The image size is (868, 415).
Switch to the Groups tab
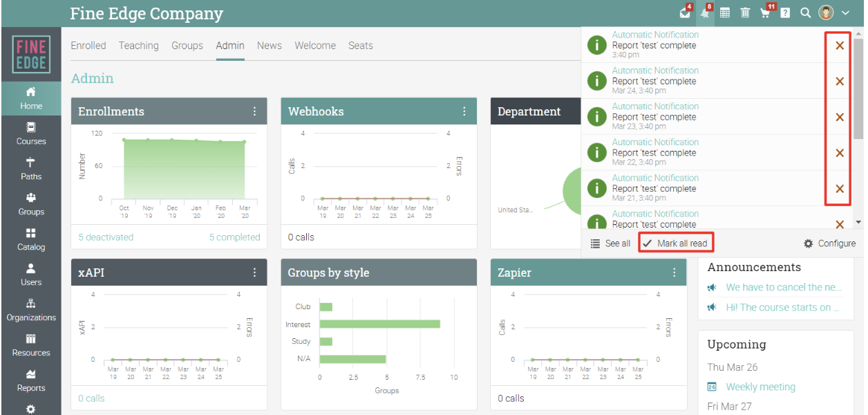point(187,46)
